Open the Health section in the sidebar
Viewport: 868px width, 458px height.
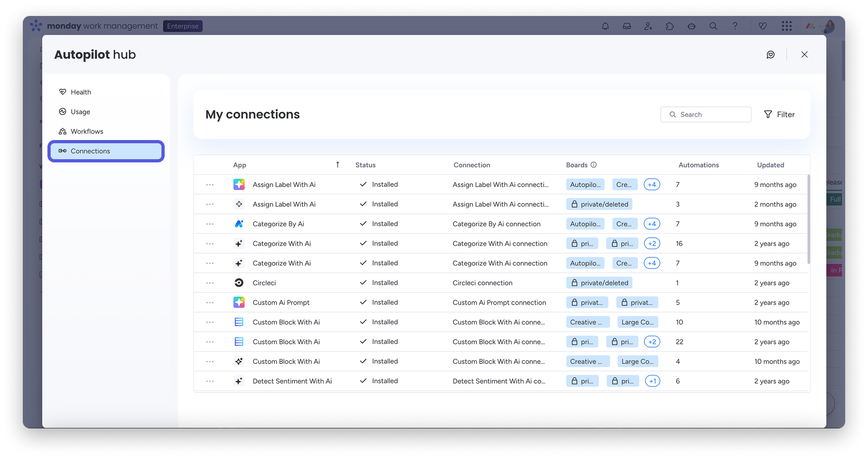(x=106, y=92)
